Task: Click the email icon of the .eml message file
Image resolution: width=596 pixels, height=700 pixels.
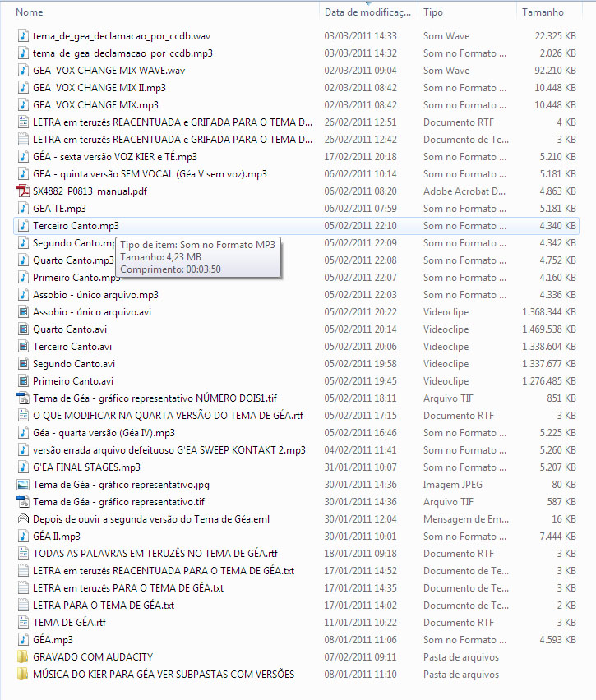Action: pos(23,519)
